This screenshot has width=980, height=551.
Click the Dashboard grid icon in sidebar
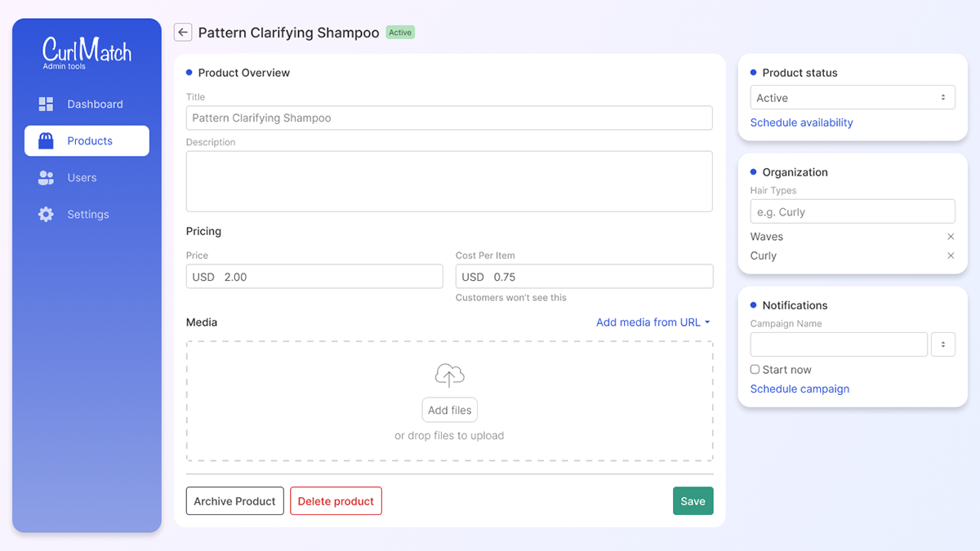(46, 104)
